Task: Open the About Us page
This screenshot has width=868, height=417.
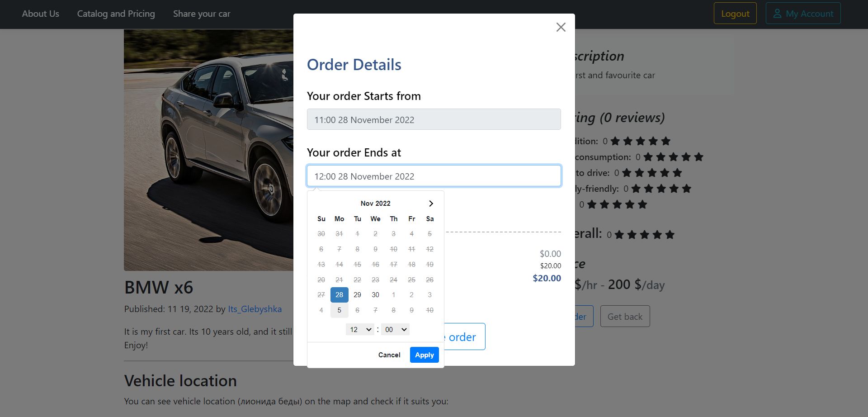Action: click(41, 14)
